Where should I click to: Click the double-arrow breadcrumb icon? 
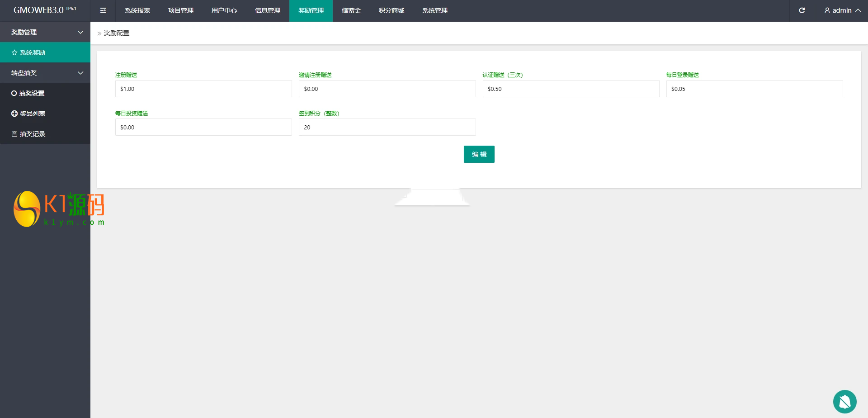click(x=99, y=33)
